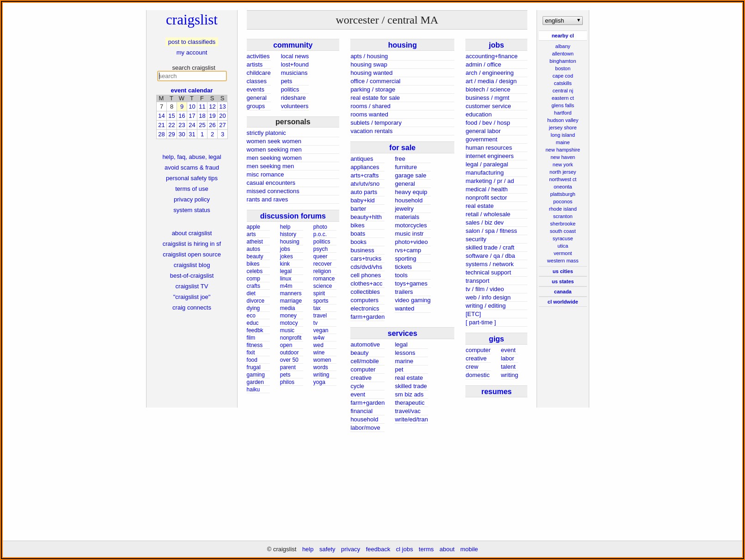Go to my account
Image resolution: width=745 pixels, height=560 pixels.
pyautogui.click(x=192, y=52)
